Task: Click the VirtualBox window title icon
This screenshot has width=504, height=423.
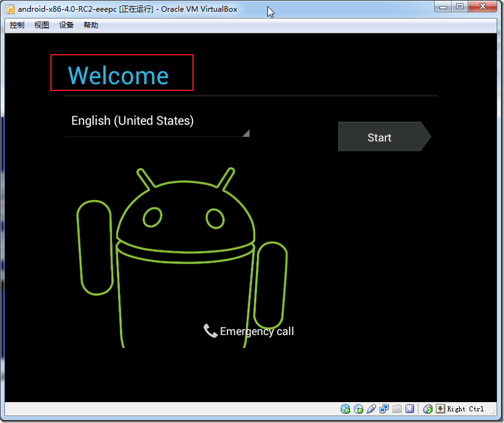Action: (x=10, y=9)
